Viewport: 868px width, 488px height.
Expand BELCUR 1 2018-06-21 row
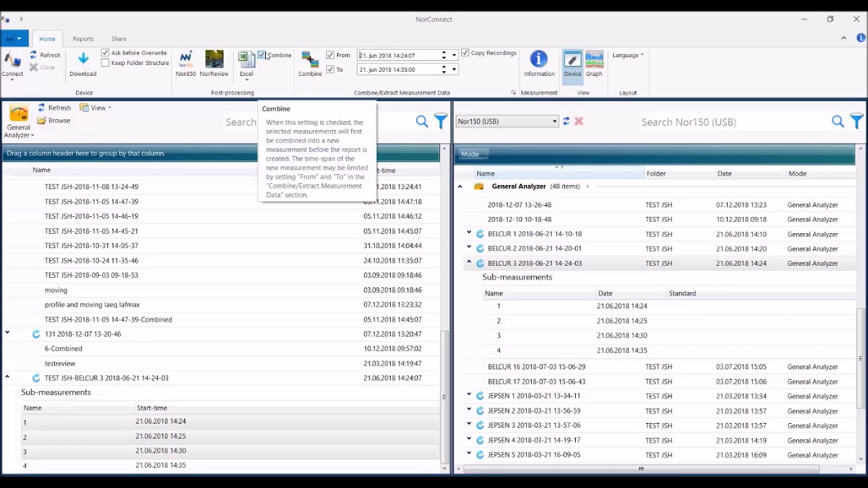coord(469,234)
